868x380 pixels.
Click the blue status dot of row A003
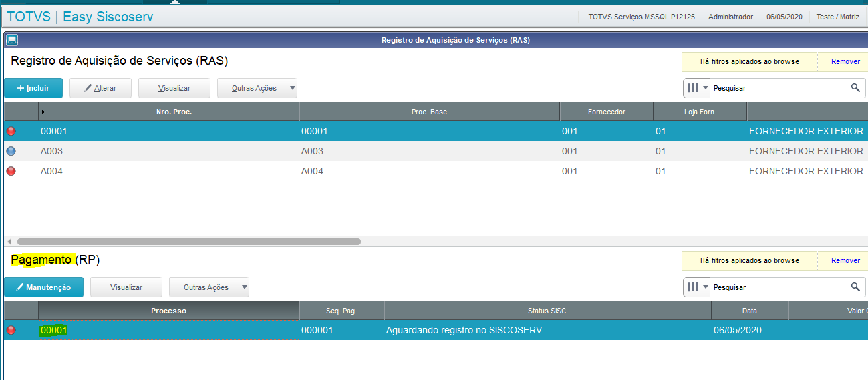click(x=11, y=151)
